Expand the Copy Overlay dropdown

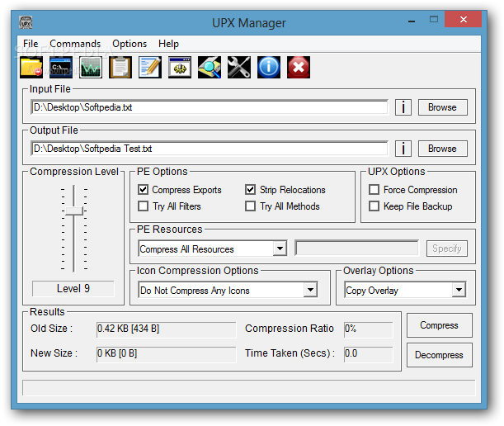(459, 290)
